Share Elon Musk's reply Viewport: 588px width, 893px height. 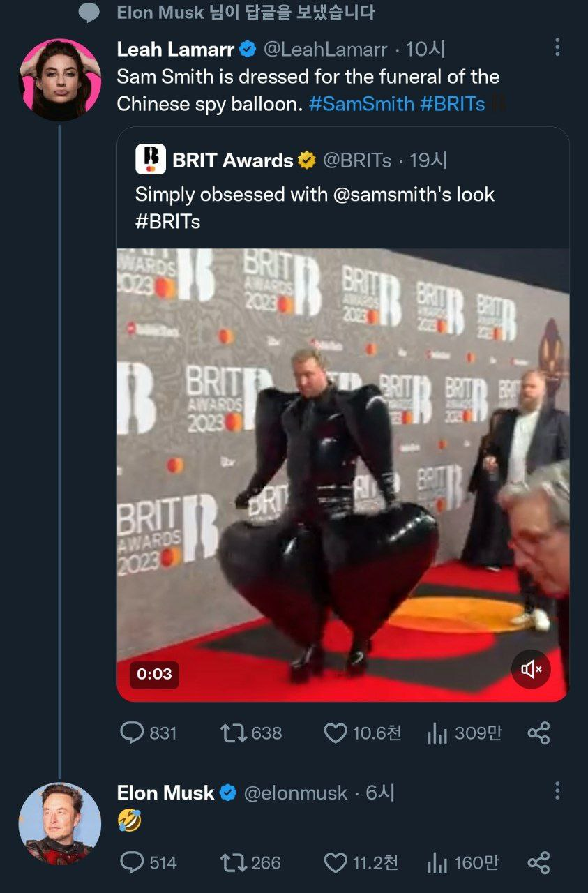point(538,863)
